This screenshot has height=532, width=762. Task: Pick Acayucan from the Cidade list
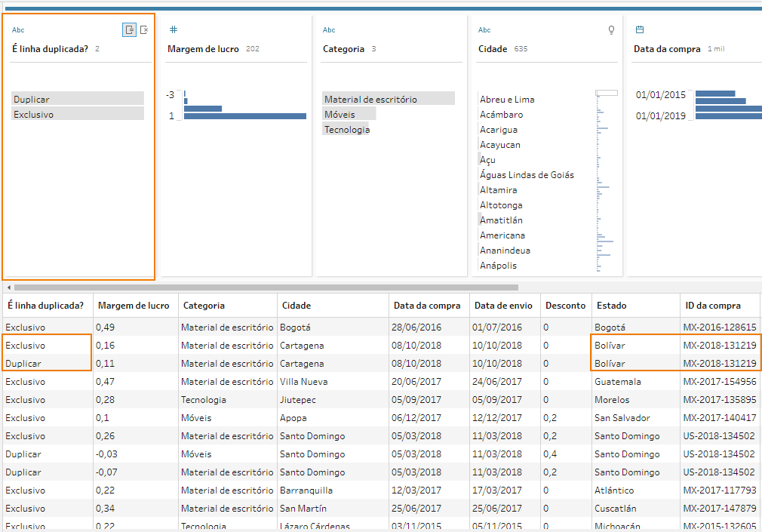pos(500,144)
